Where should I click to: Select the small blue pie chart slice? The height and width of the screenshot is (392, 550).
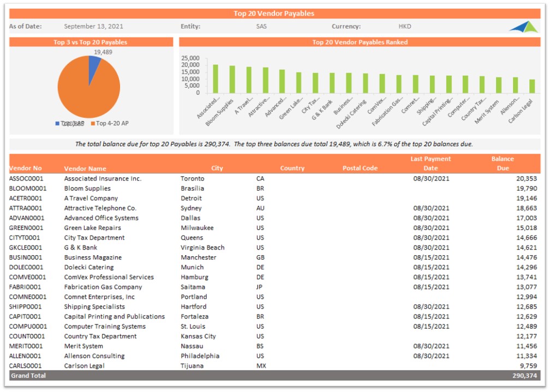click(94, 64)
